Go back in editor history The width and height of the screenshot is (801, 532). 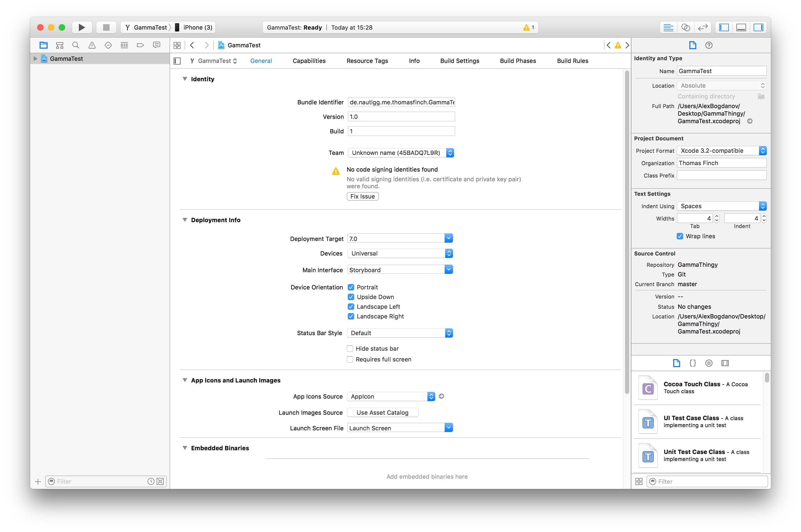coord(192,45)
